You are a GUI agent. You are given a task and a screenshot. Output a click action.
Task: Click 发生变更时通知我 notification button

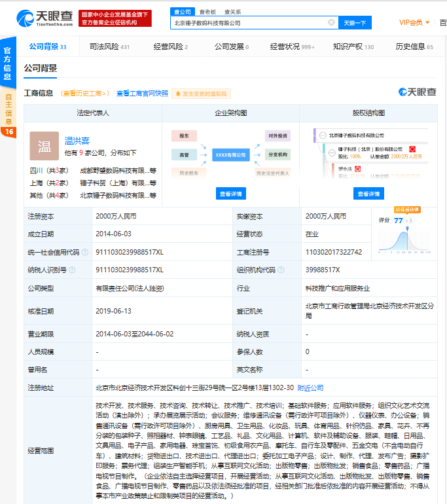201,94
